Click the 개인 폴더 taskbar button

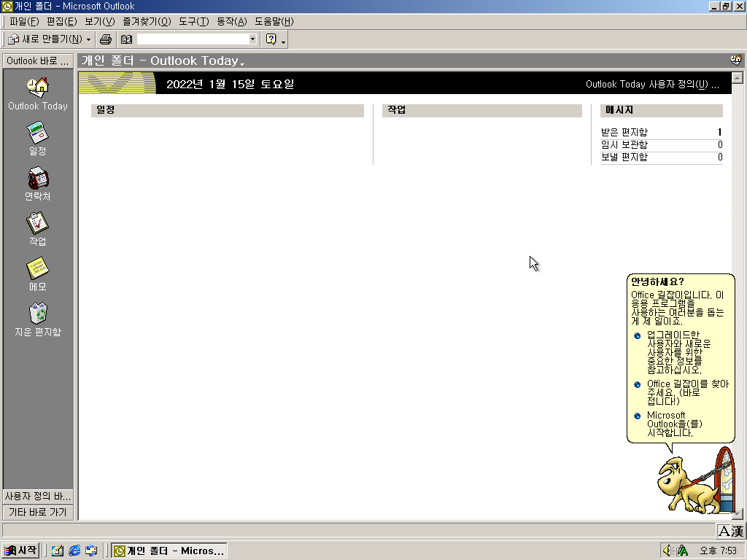coord(169,551)
